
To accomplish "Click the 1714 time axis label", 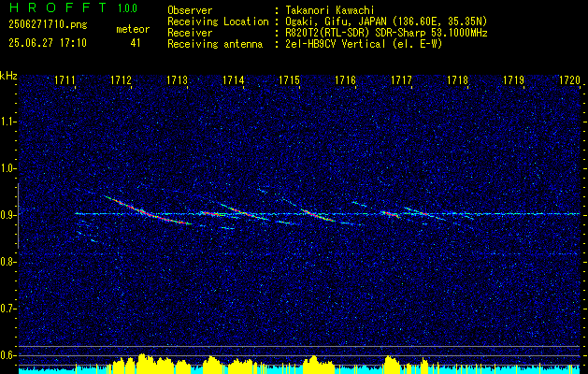I will click(x=234, y=79).
